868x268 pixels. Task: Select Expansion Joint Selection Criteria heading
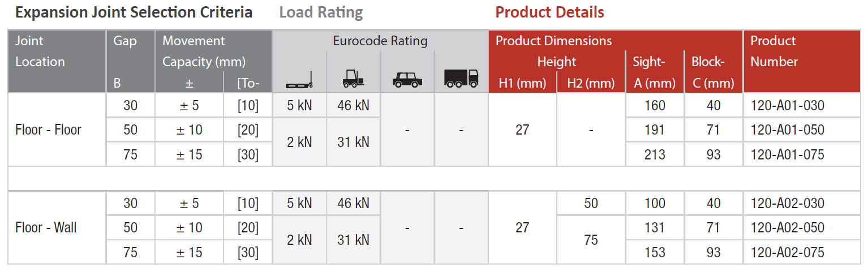tap(134, 12)
